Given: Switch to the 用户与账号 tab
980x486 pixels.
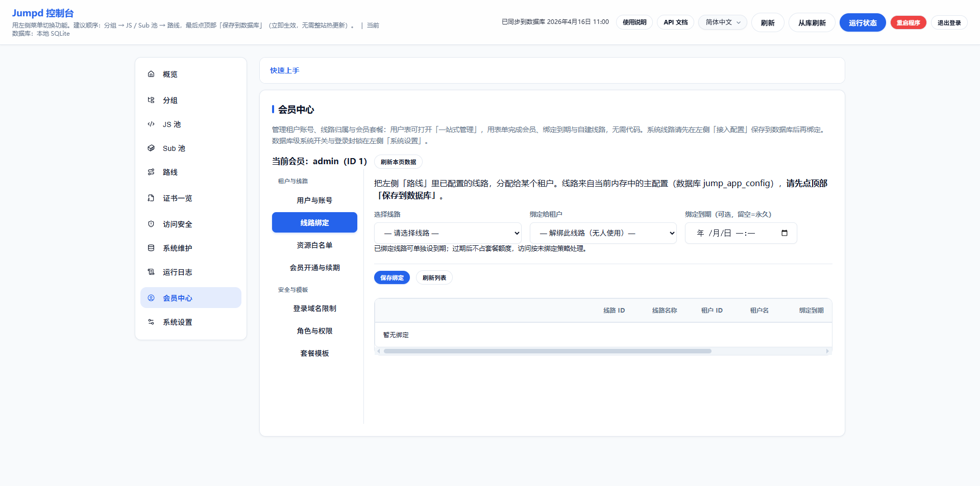Looking at the screenshot, I should tap(314, 200).
